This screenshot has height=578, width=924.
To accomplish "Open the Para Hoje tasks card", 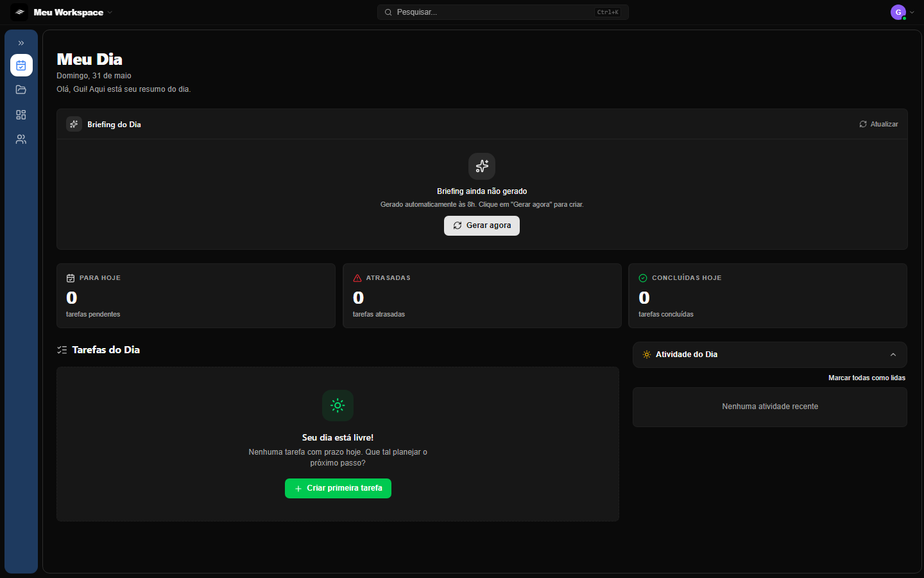I will tap(196, 295).
